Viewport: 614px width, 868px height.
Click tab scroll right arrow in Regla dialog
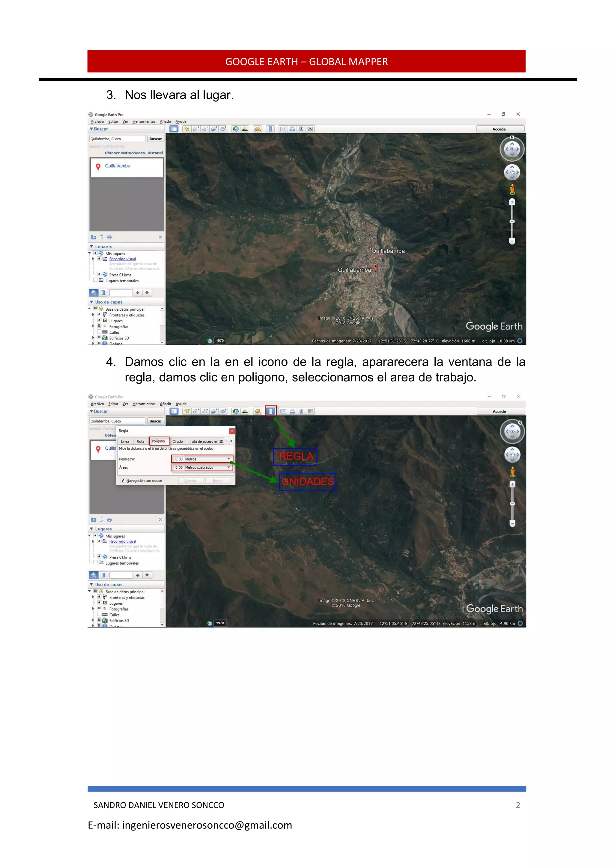tap(231, 441)
